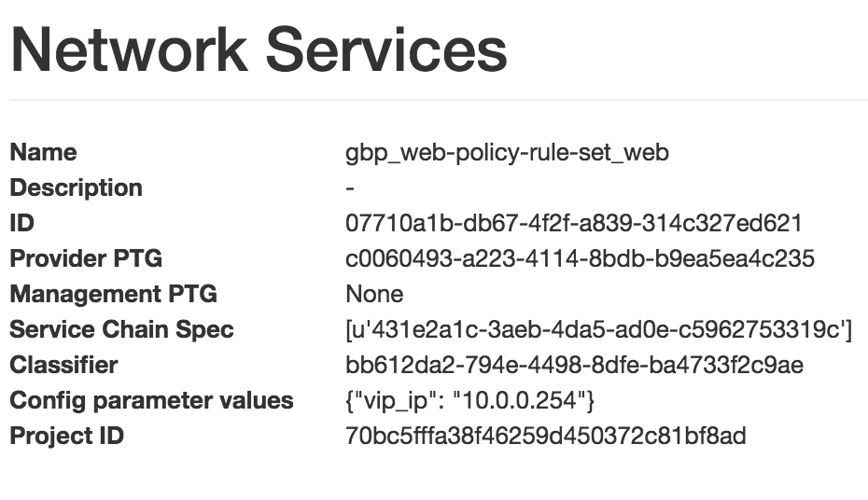Click the ID value starting with 07710a1b

(x=574, y=223)
